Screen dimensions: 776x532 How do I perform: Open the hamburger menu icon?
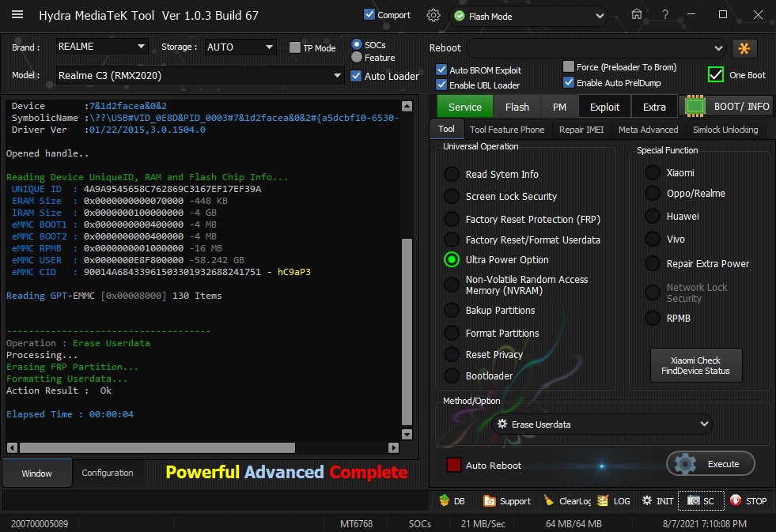(17, 15)
